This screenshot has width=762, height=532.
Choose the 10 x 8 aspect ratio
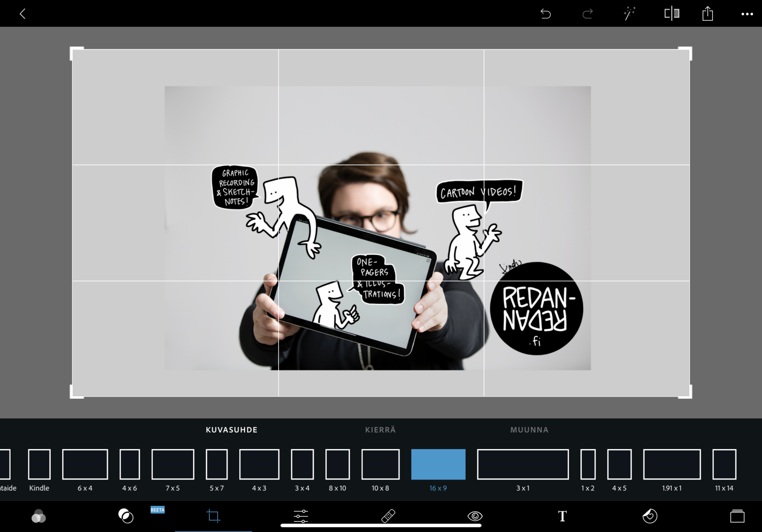(x=381, y=470)
